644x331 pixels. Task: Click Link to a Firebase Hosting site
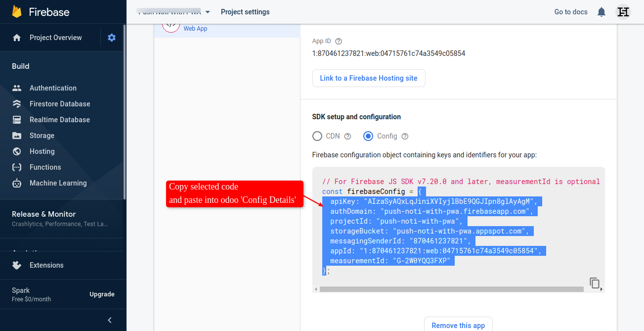coord(369,78)
